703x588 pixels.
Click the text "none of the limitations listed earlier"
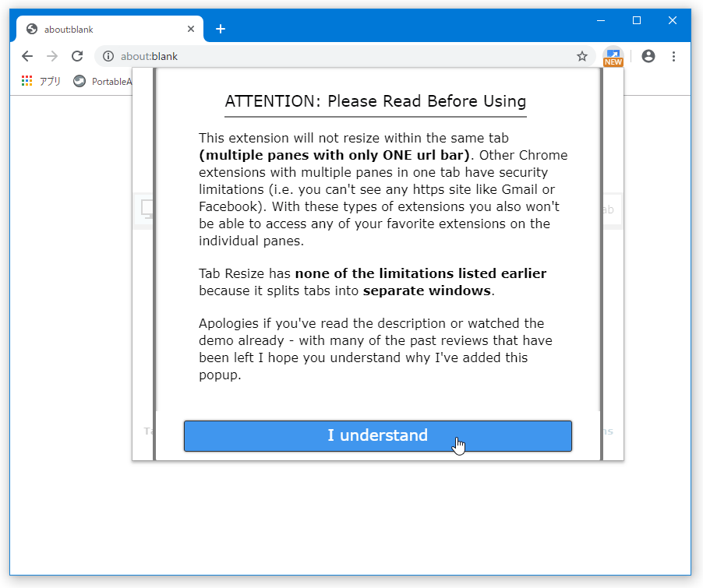pyautogui.click(x=421, y=273)
